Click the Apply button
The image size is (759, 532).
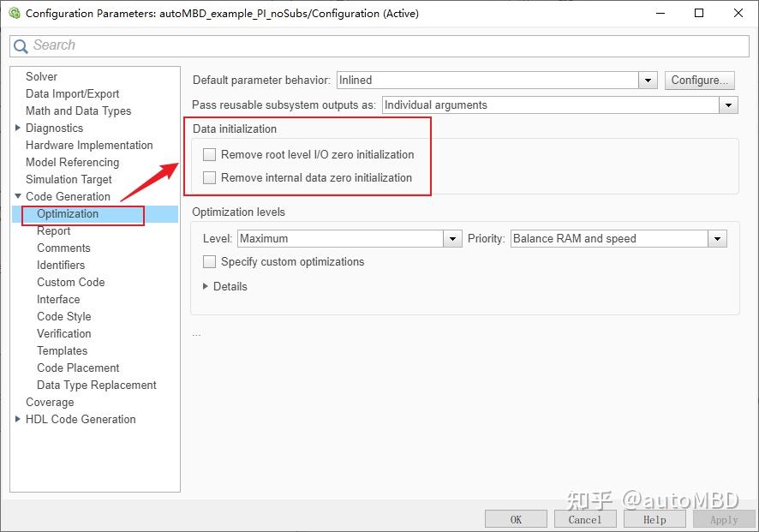[x=724, y=519]
